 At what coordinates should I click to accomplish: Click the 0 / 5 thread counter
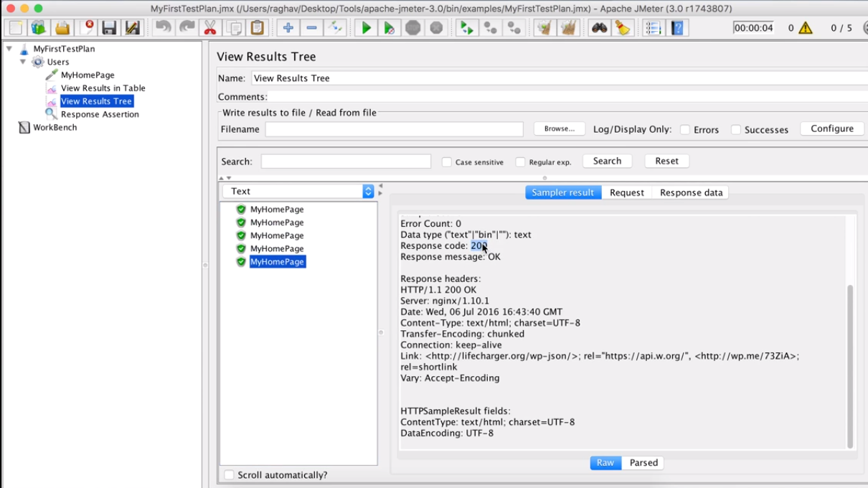pos(841,28)
